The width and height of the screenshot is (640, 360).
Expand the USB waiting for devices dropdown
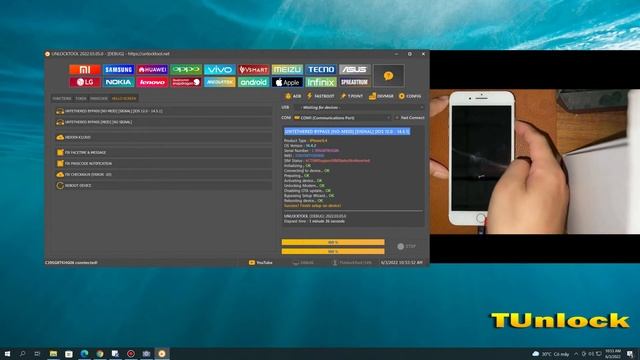point(359,107)
